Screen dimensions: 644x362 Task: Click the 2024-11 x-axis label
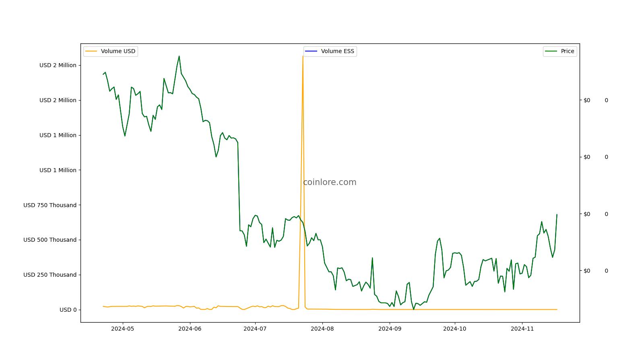pyautogui.click(x=522, y=329)
